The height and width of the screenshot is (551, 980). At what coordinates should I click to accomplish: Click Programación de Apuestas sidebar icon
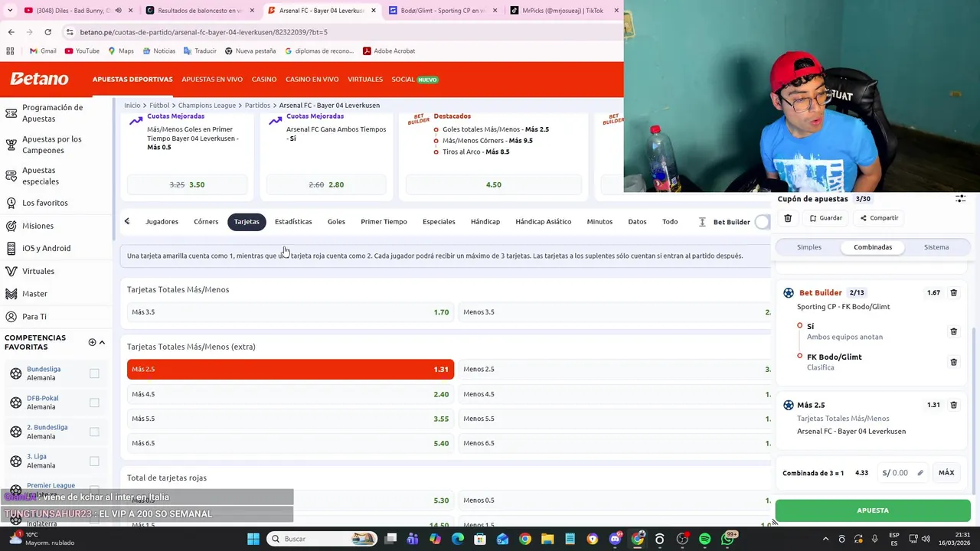coord(11,113)
